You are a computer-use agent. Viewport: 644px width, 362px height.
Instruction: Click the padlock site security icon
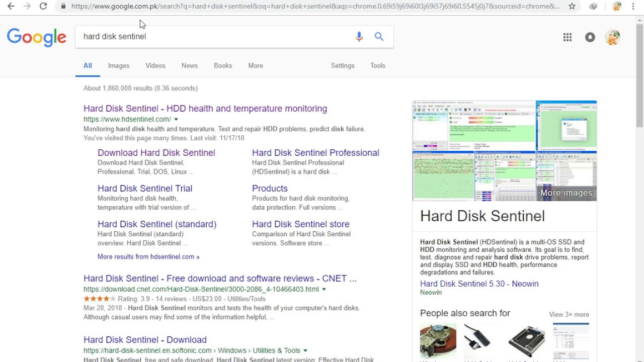click(63, 6)
